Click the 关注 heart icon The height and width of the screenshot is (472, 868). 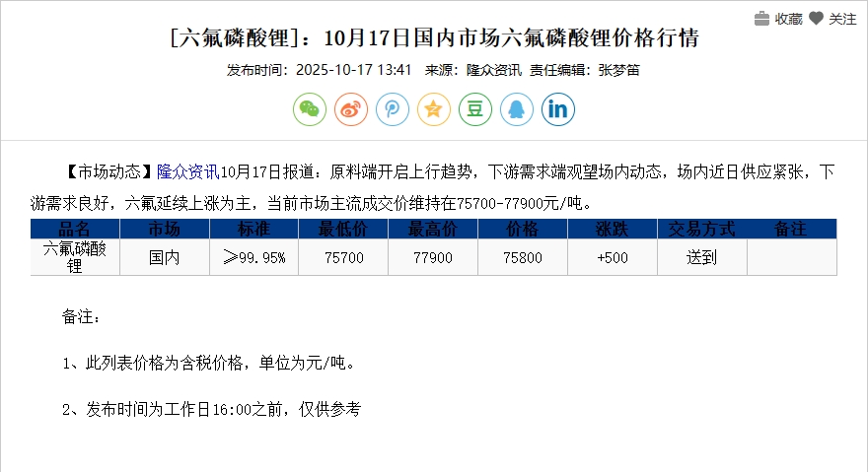point(816,19)
